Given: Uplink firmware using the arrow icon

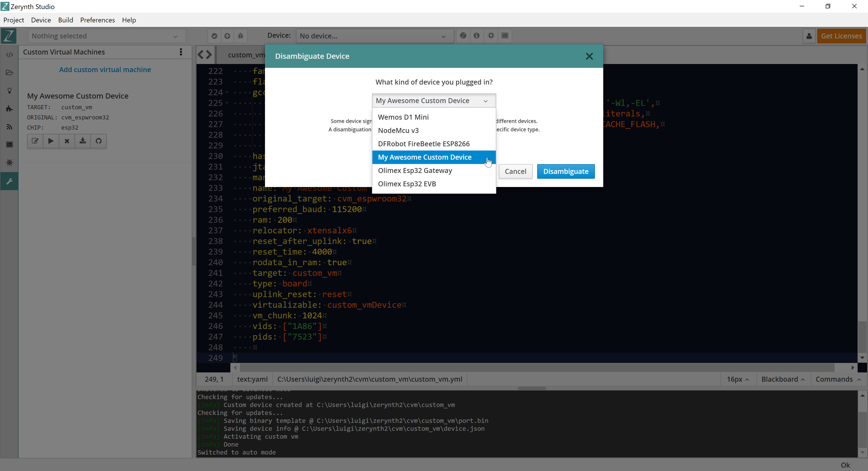Looking at the screenshot, I should point(227,36).
